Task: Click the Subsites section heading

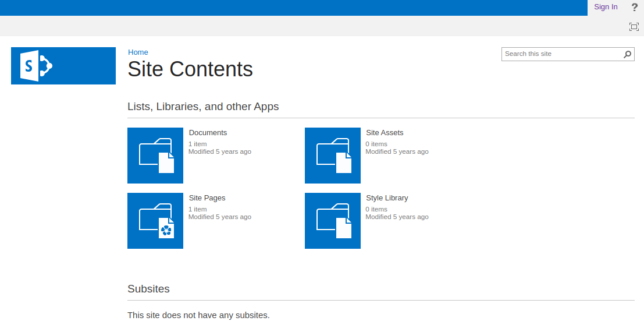Action: [148, 289]
